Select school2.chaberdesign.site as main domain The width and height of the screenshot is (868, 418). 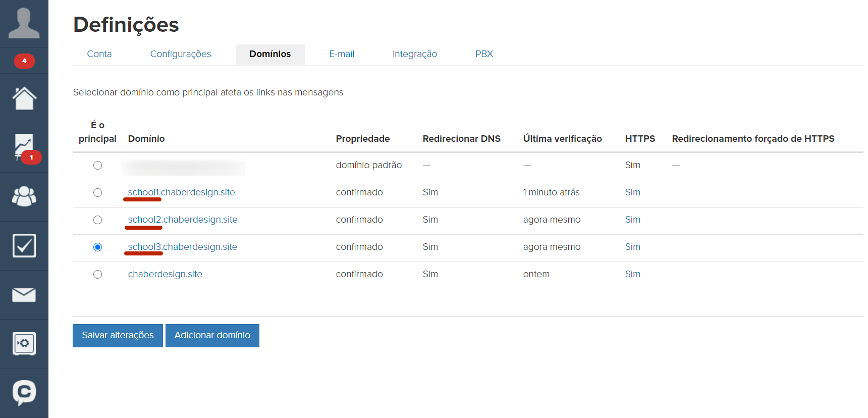click(98, 220)
